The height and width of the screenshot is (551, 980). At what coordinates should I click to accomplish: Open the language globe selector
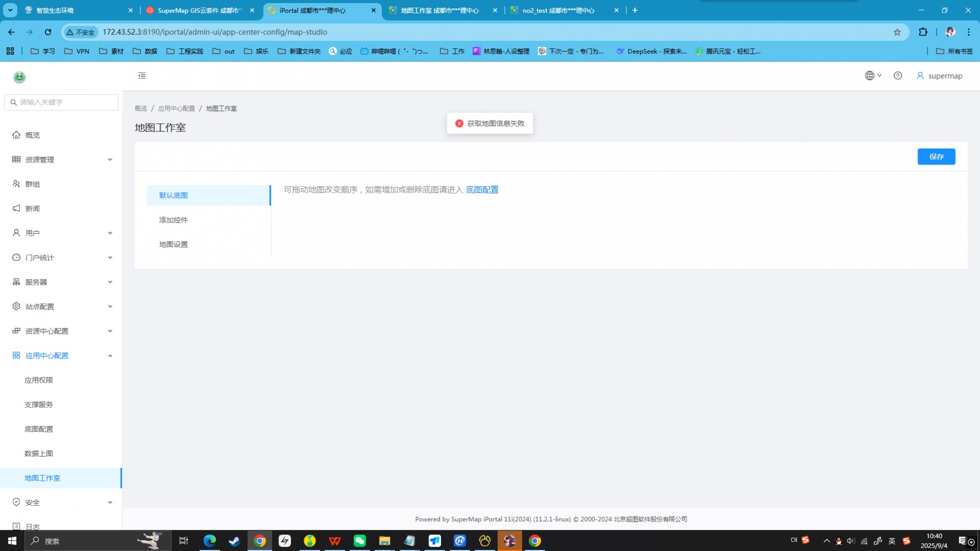pos(873,76)
